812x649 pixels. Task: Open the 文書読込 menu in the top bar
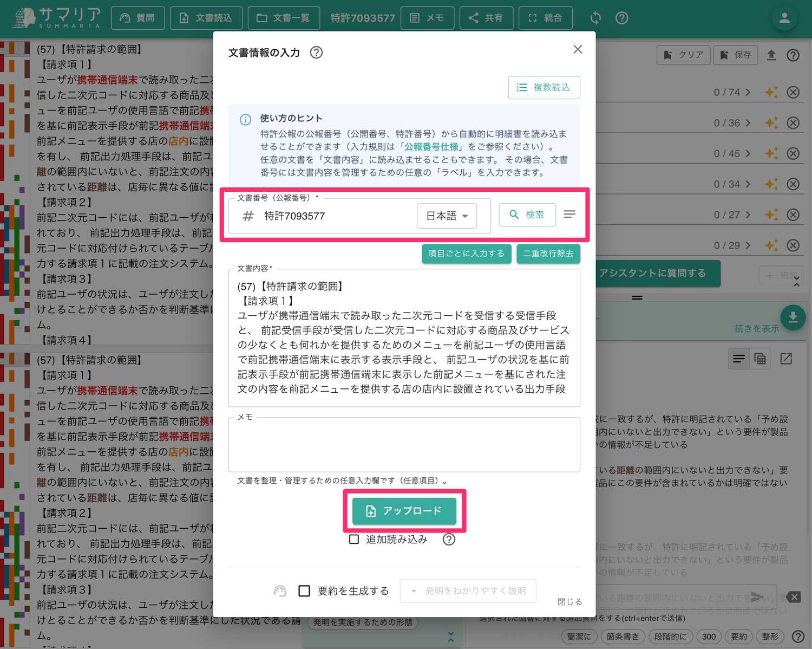[x=206, y=18]
